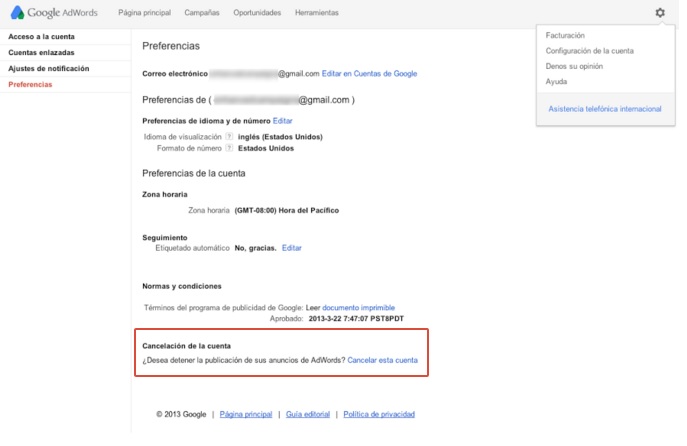Click the Estados Unidos number format value

pyautogui.click(x=266, y=148)
